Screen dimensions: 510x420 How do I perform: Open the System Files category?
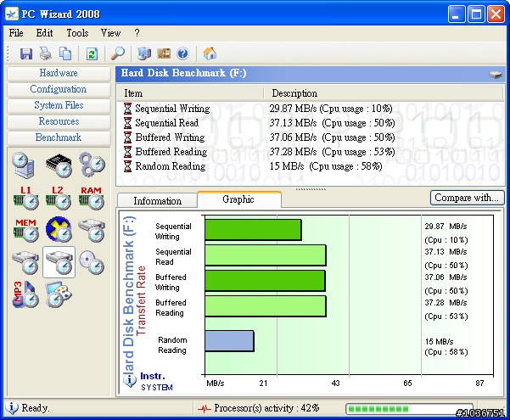pyautogui.click(x=59, y=105)
